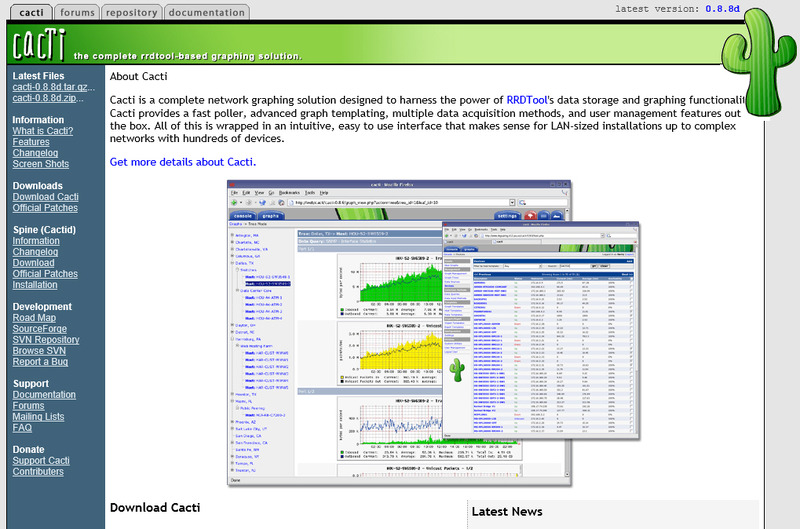Click the Cacti logo in the header
800x529 pixels.
click(38, 44)
